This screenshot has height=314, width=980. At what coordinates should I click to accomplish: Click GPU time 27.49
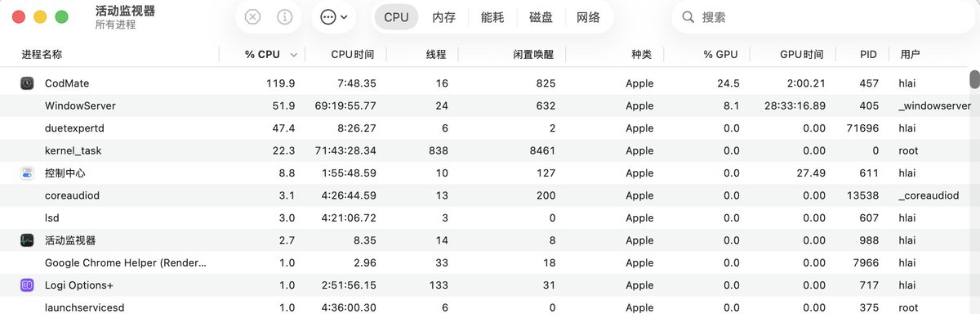click(812, 173)
